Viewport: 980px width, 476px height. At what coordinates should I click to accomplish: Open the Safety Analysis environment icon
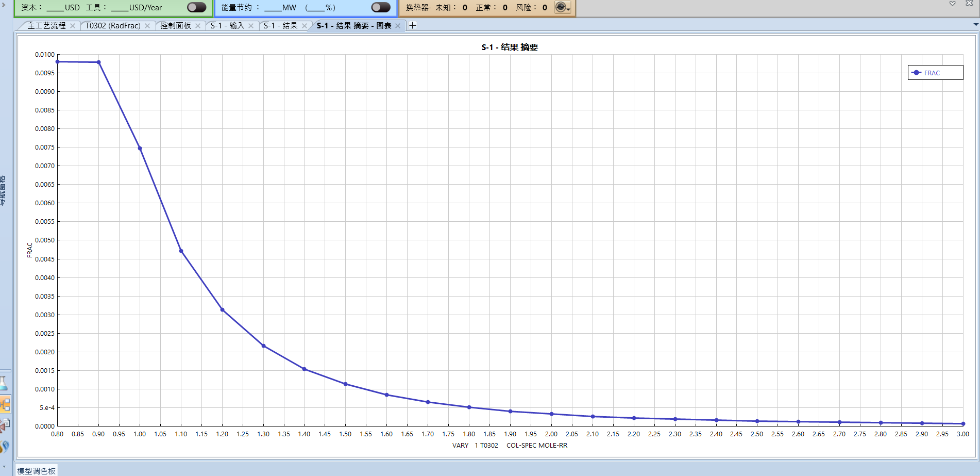[x=5, y=425]
